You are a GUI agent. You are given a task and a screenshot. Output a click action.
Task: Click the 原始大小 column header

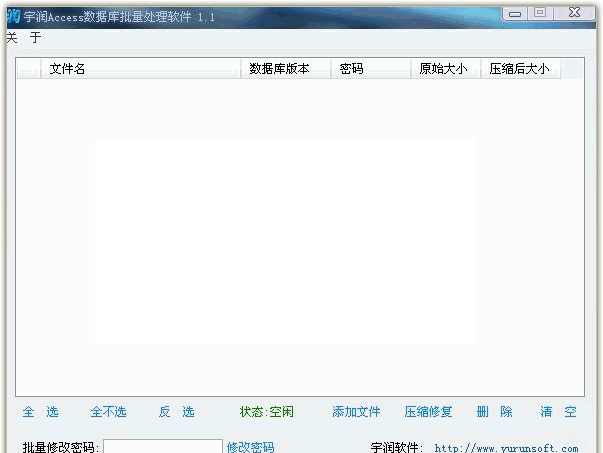click(445, 69)
